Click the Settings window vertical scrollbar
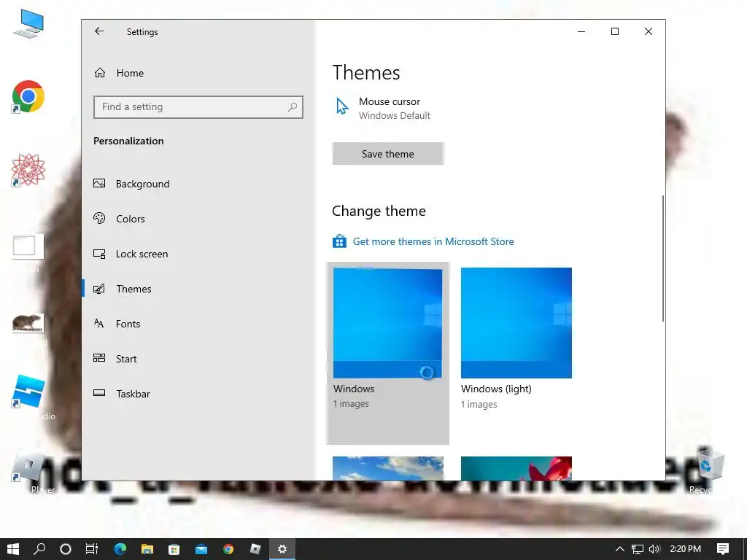The image size is (747, 560). point(662,258)
